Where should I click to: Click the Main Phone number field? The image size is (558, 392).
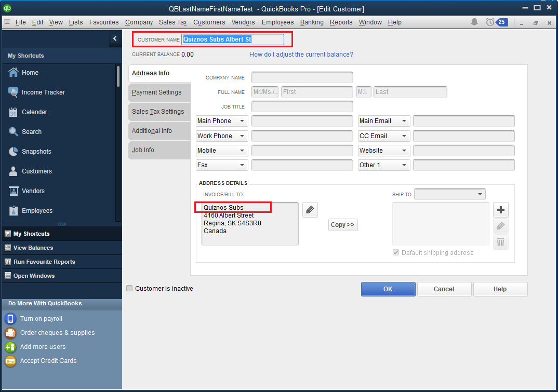(302, 121)
